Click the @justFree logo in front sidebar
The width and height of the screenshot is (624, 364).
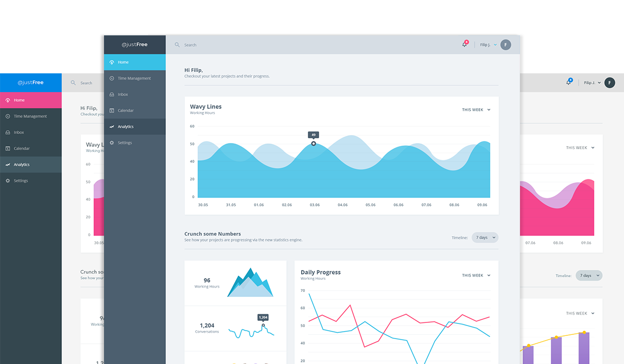(x=135, y=45)
